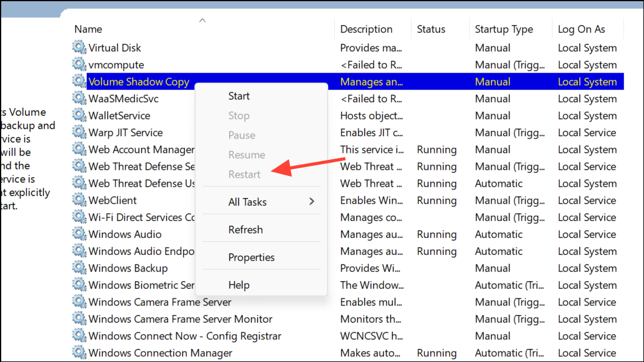The image size is (644, 362).
Task: Click the Warp JIT Service gear icon
Action: (79, 132)
